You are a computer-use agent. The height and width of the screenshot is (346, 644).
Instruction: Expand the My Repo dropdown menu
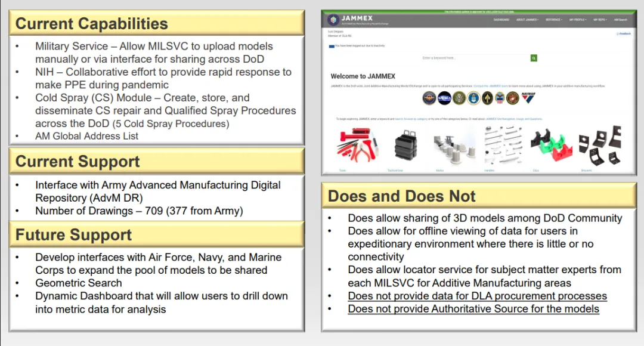pos(600,20)
